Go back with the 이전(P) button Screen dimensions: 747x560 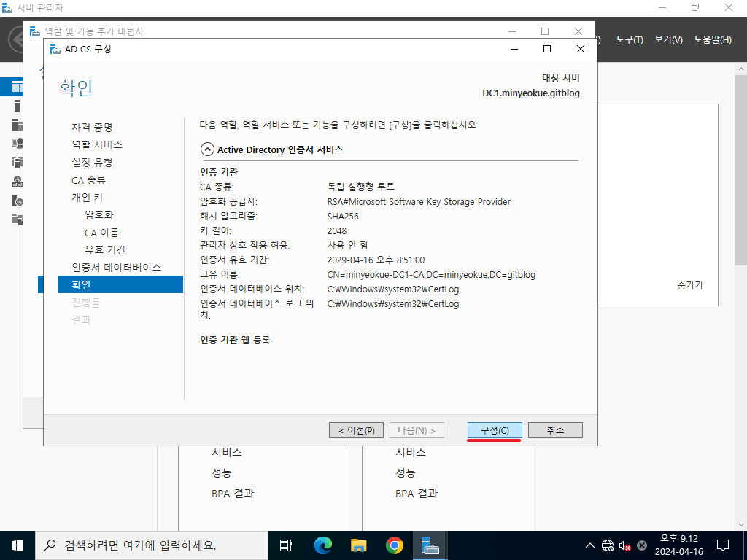[356, 430]
